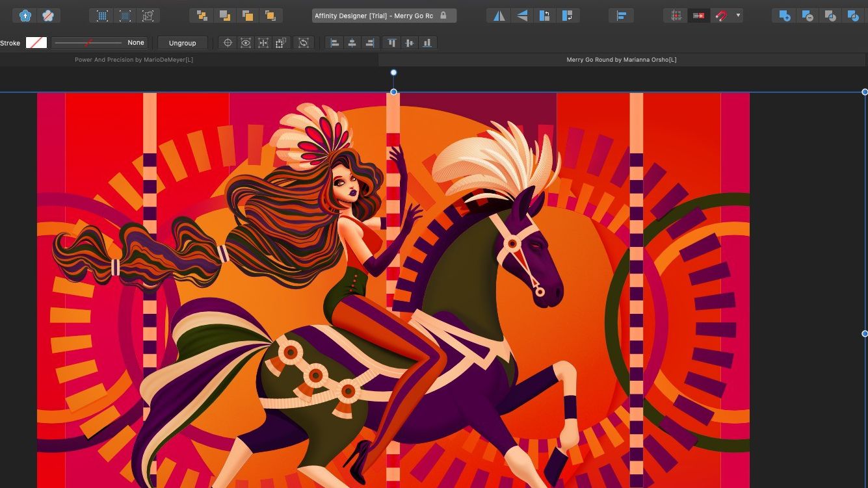Toggle Hide Selection While Dragging eye
The width and height of the screenshot is (868, 488).
[245, 43]
